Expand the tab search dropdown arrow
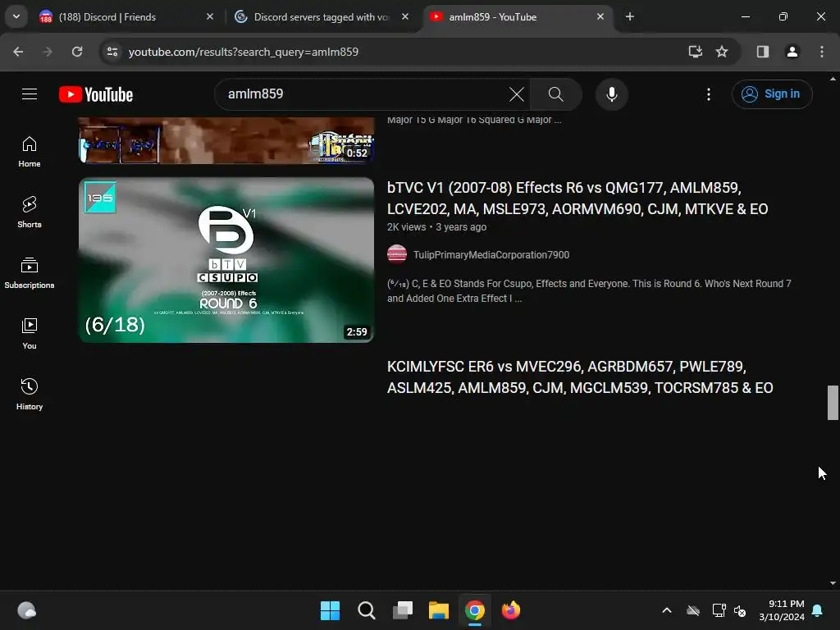 tap(16, 16)
